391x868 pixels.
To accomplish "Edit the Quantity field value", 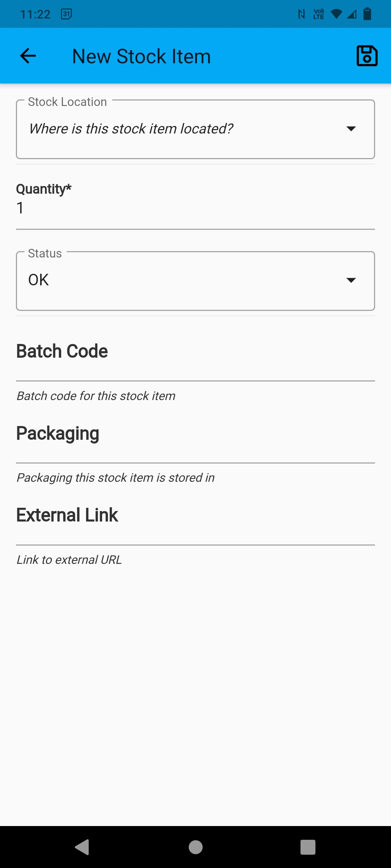I will tap(195, 208).
